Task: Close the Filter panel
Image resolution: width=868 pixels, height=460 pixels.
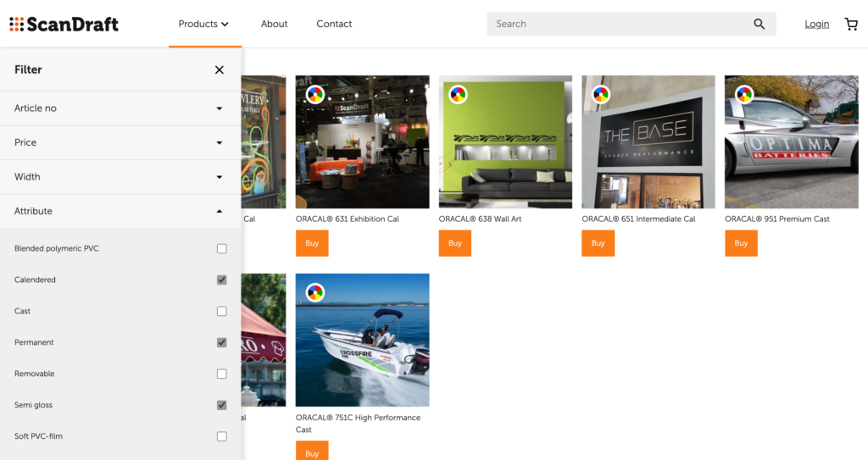Action: (220, 69)
